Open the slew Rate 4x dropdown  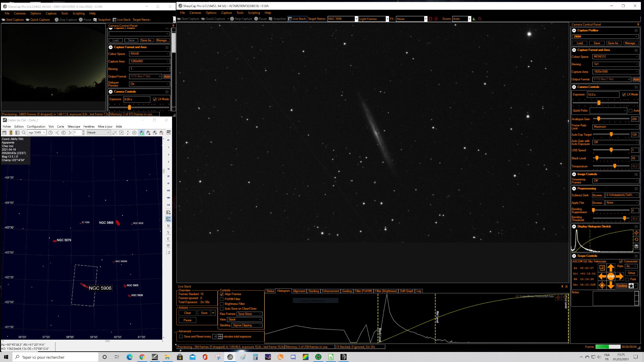tap(631, 266)
